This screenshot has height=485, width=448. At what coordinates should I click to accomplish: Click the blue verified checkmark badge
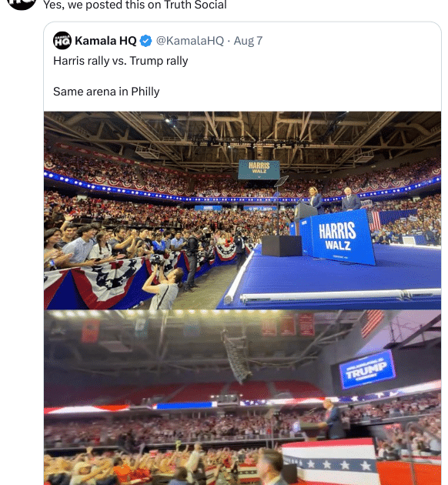click(145, 41)
